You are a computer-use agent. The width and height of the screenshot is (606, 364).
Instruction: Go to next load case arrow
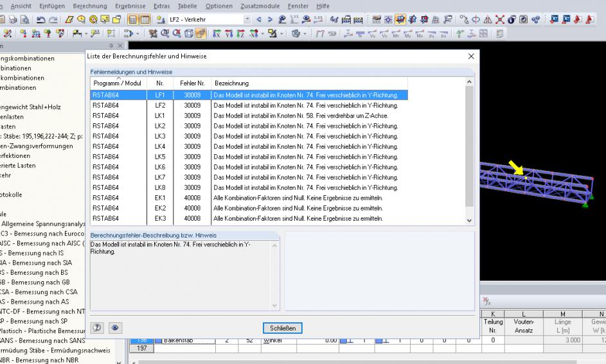click(x=270, y=19)
